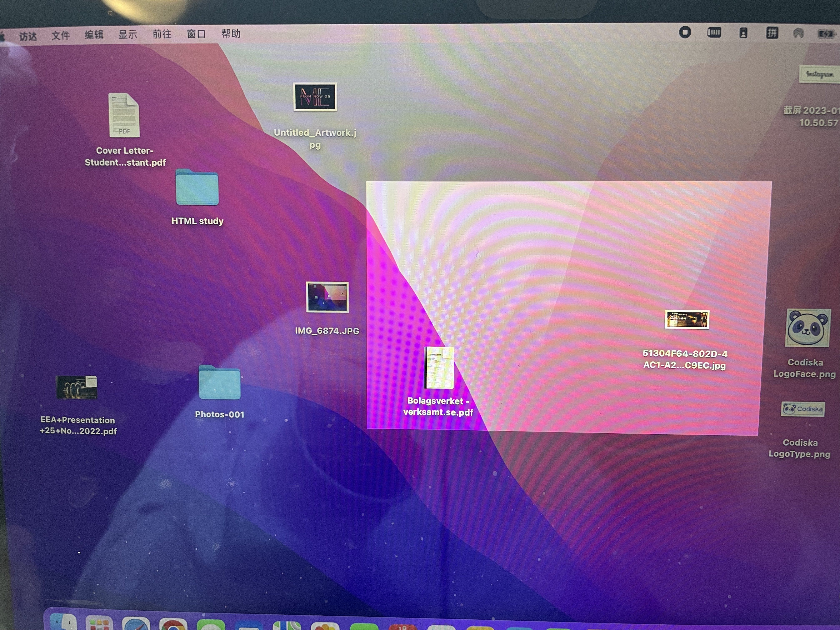Open the 前往 menu
The width and height of the screenshot is (840, 630).
click(x=162, y=35)
